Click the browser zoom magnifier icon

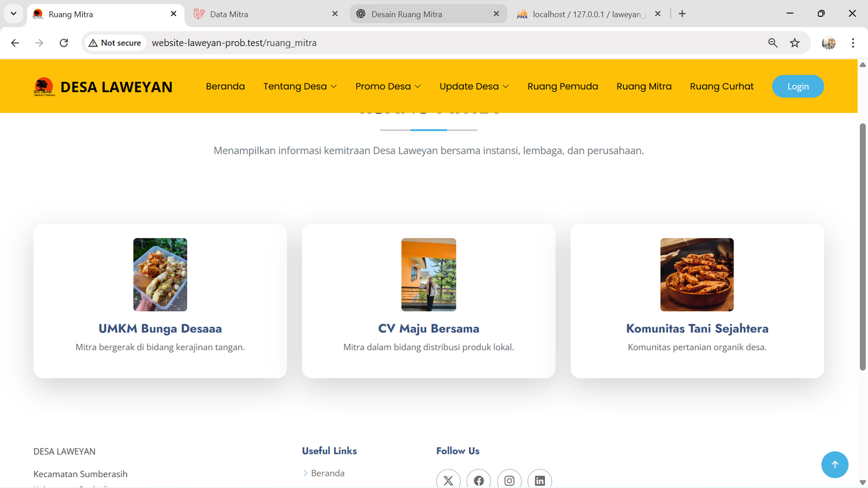(x=773, y=43)
